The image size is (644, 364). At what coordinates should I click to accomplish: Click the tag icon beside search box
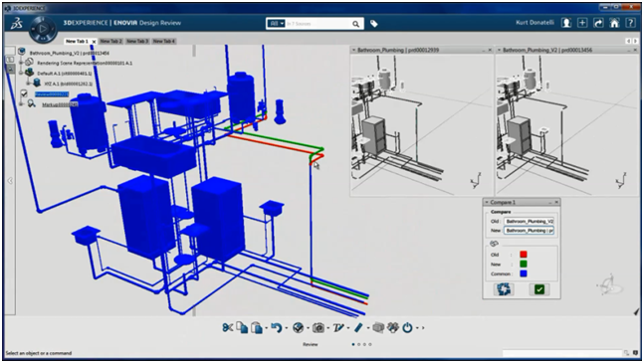(373, 24)
